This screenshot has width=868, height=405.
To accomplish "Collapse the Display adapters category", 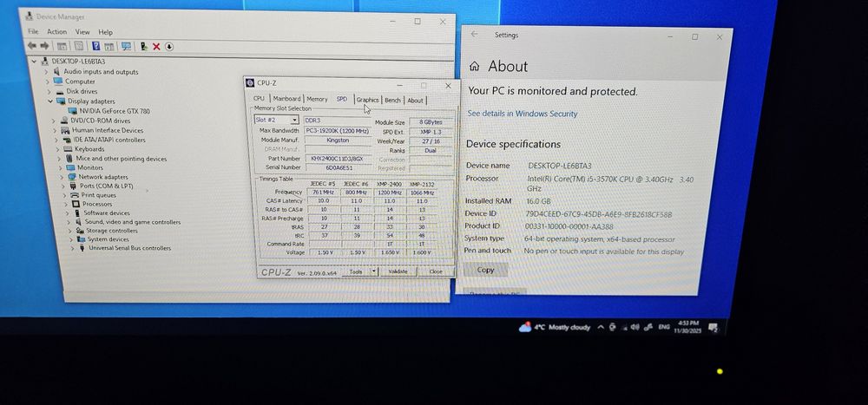I will (x=49, y=101).
